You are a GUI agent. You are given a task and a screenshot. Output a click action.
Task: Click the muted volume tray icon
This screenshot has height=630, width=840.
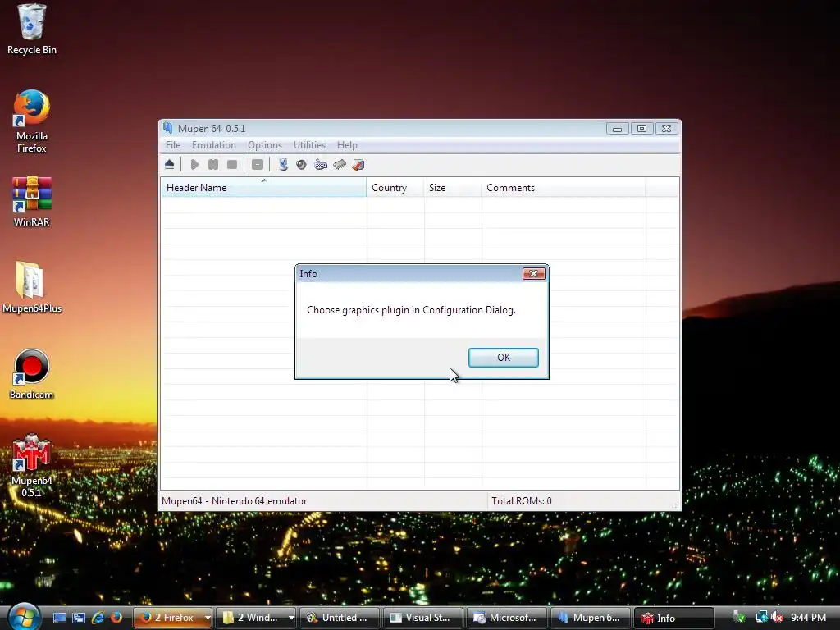(x=777, y=618)
